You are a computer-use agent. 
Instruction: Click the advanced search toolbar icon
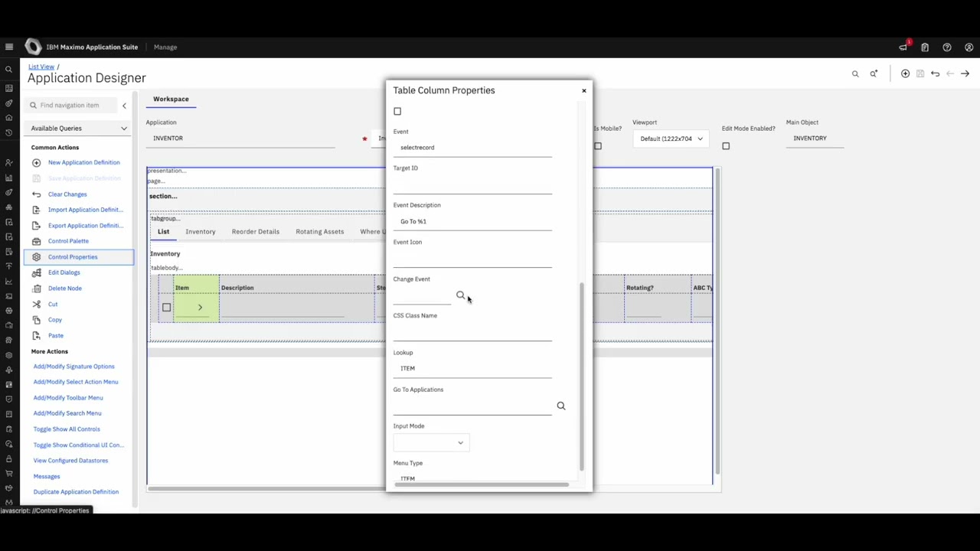click(874, 74)
